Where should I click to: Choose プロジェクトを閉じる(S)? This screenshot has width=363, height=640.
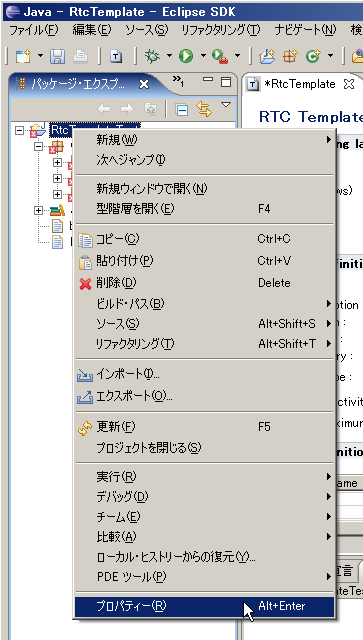[205, 448]
